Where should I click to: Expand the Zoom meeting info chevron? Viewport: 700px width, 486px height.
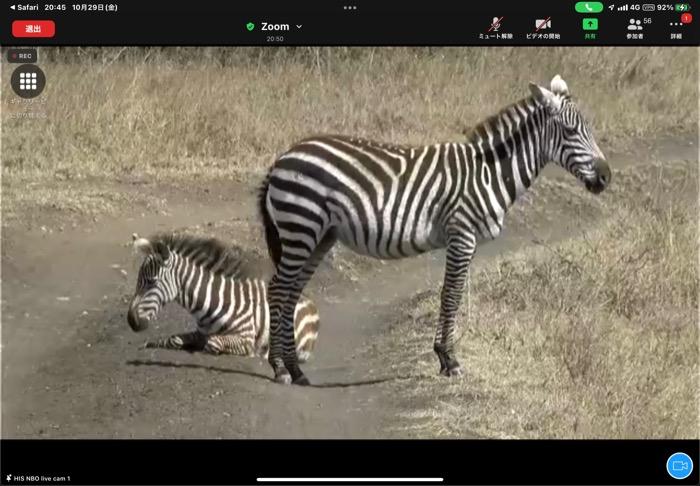pyautogui.click(x=298, y=27)
